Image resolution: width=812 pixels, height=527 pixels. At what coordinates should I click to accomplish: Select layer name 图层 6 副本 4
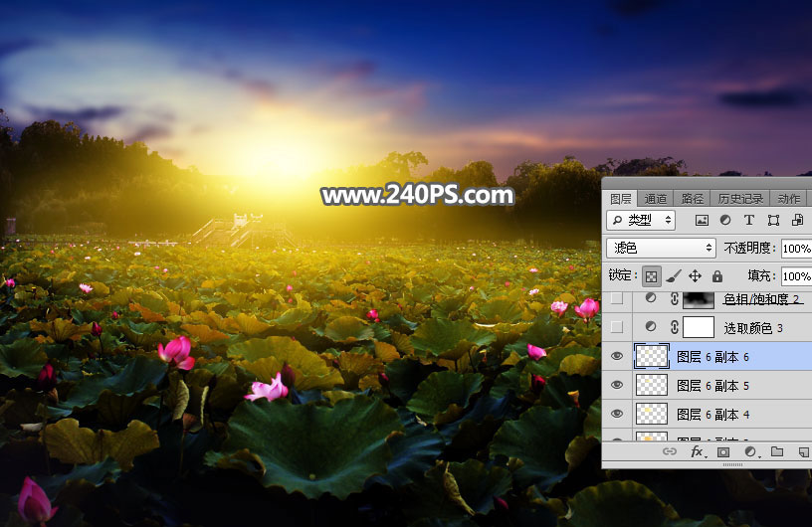(x=713, y=415)
